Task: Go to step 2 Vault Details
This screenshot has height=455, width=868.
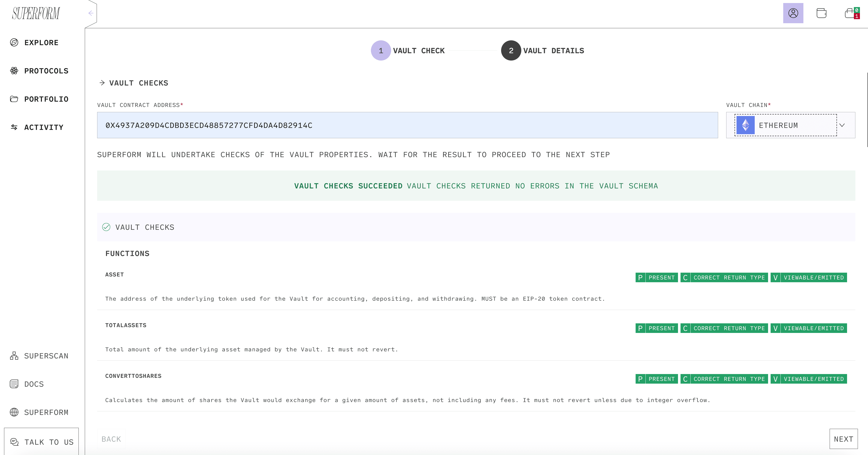Action: 542,50
